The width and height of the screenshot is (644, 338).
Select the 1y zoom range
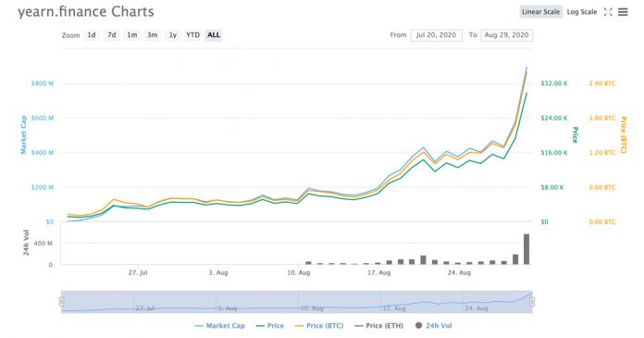(x=173, y=35)
